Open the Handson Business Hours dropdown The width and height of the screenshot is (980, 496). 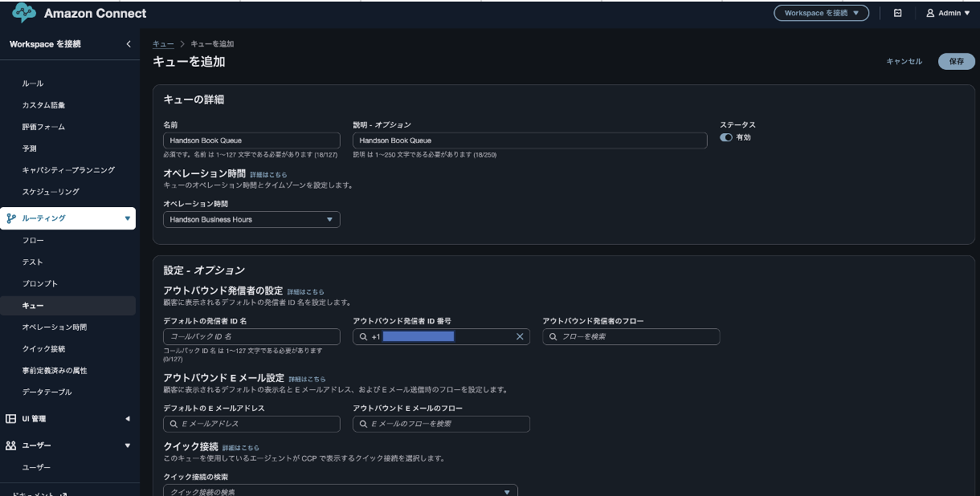pyautogui.click(x=251, y=219)
